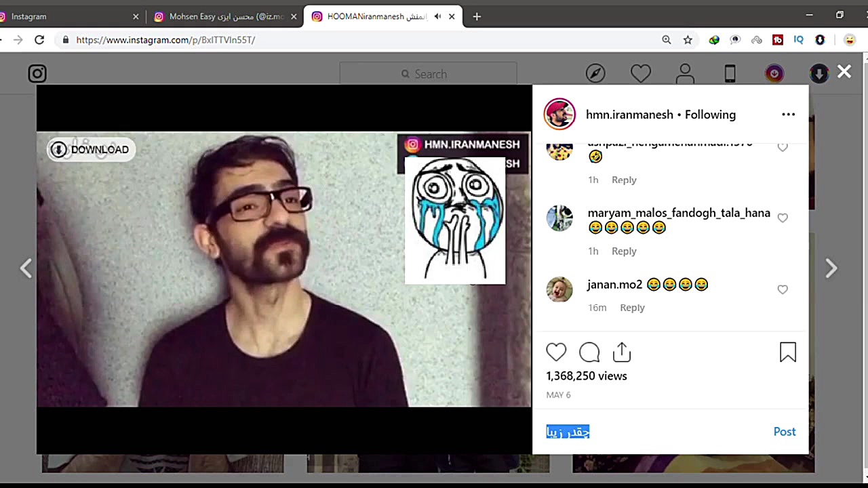Bookmark this page with the star
This screenshot has height=488, width=868.
[x=688, y=40]
